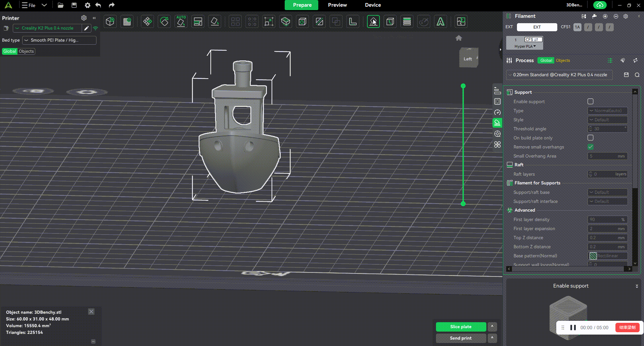Image resolution: width=644 pixels, height=346 pixels.
Task: Open the Creality K2 Plus printer dropdown
Action: 47,28
